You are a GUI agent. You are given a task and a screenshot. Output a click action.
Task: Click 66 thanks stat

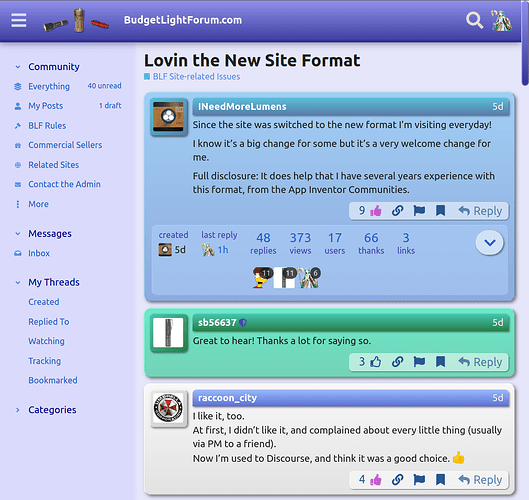coord(371,244)
